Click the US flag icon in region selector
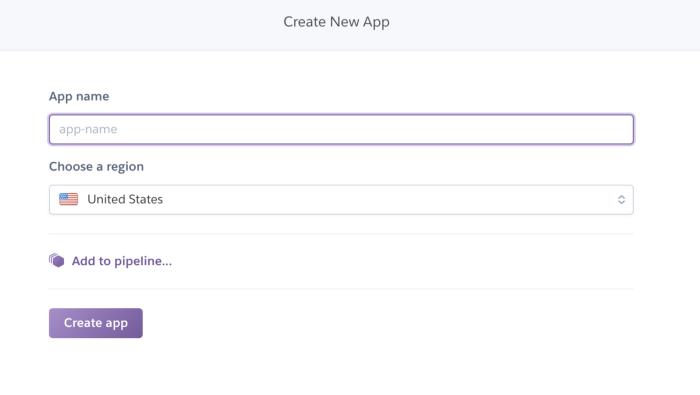The width and height of the screenshot is (700, 395). point(68,199)
